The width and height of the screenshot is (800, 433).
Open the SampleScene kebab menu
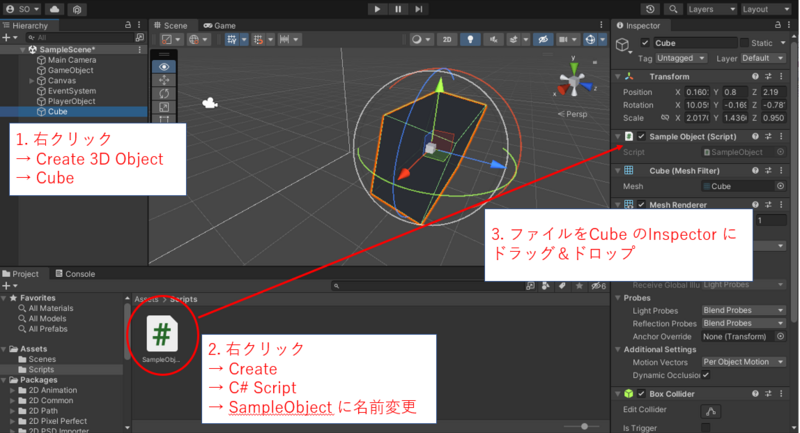click(x=140, y=49)
